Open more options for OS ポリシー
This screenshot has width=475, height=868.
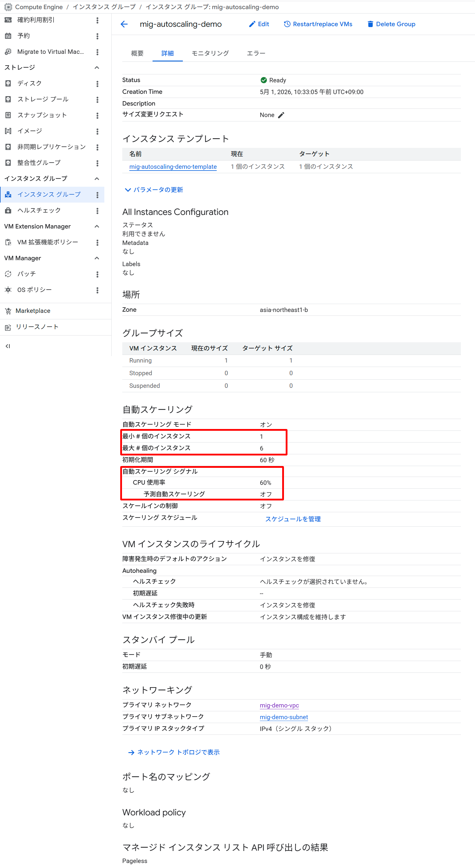(x=97, y=290)
